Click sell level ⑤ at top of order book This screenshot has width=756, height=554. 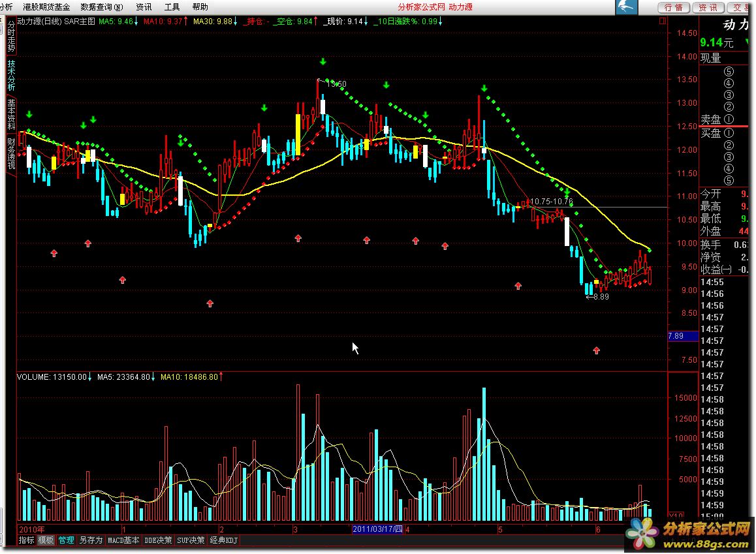click(729, 72)
